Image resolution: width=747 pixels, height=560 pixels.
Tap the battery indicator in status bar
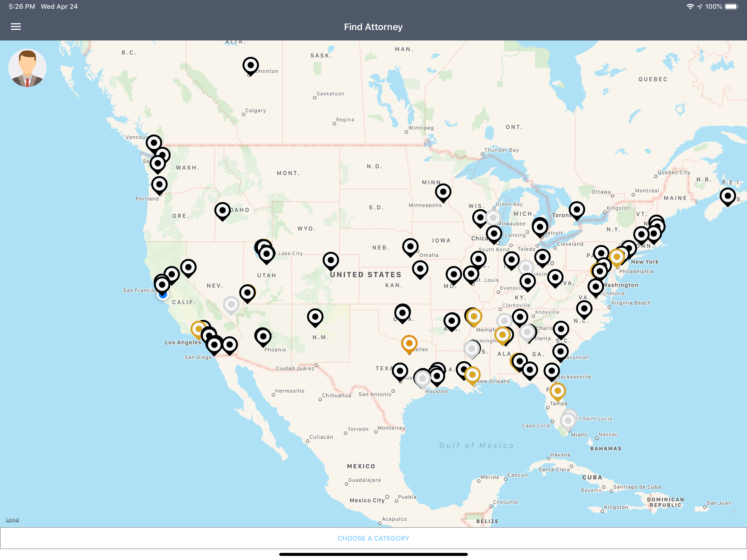731,7
